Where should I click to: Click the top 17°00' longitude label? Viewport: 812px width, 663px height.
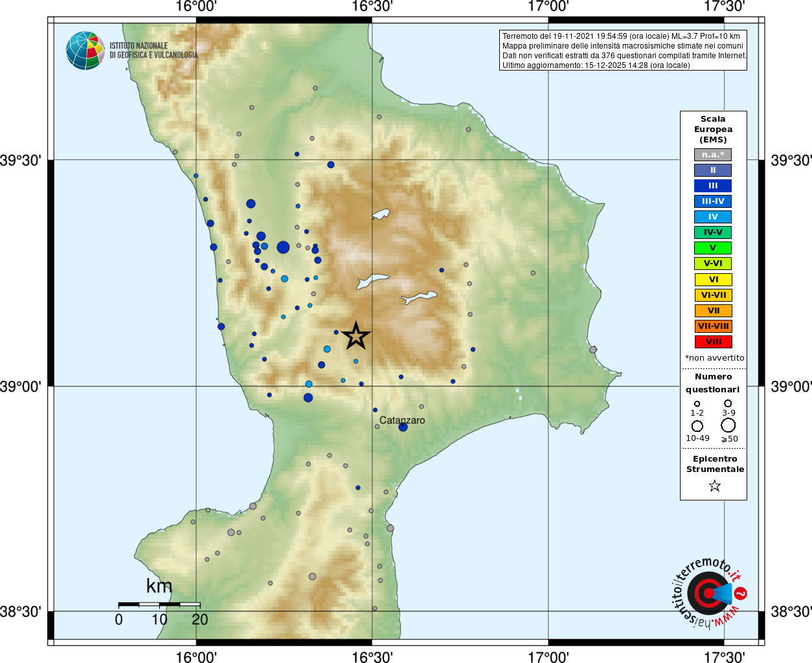click(x=548, y=6)
